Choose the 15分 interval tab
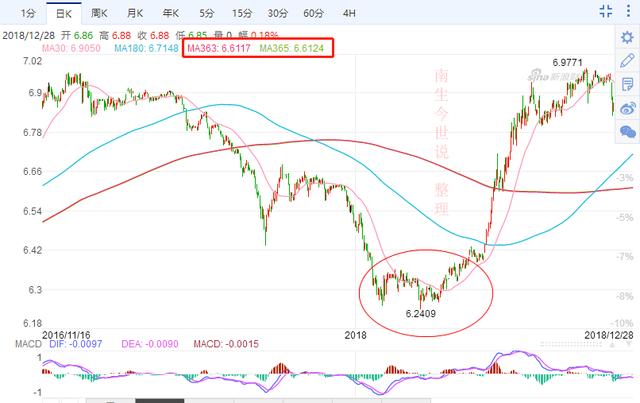The width and height of the screenshot is (640, 403). click(x=241, y=13)
